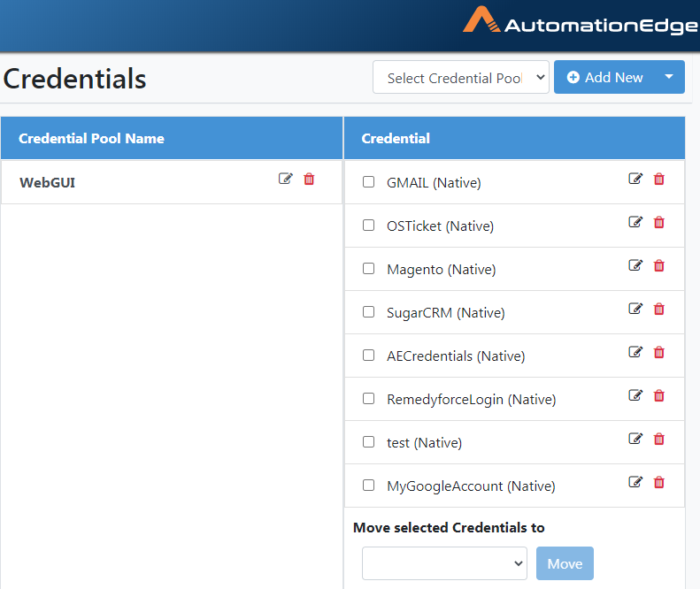The width and height of the screenshot is (700, 589).
Task: Click the MyGoogleAccount (Native) label
Action: (471, 486)
